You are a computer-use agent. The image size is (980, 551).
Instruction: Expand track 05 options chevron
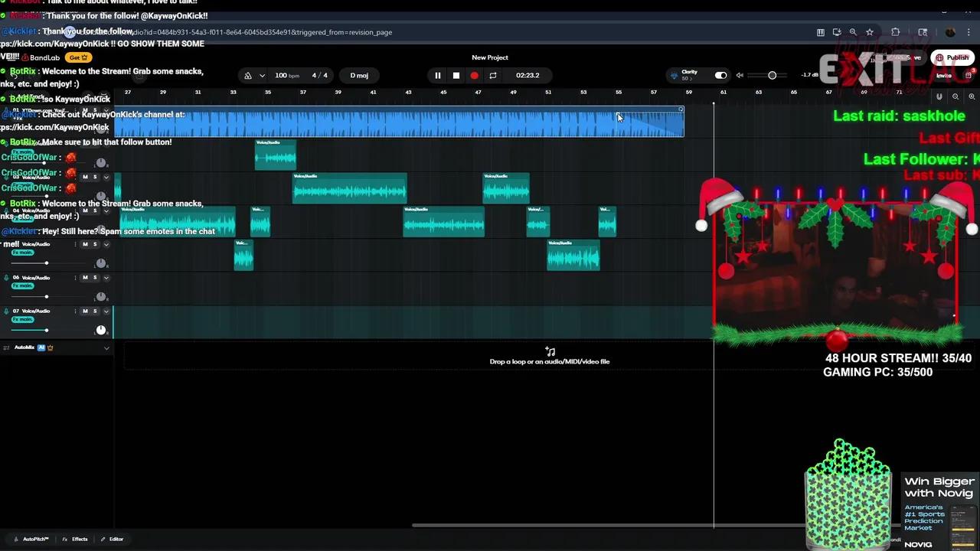click(106, 244)
